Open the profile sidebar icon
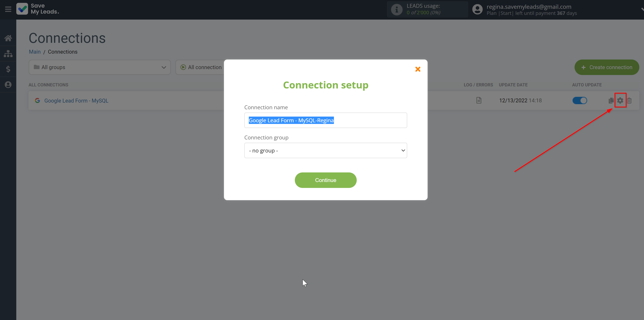This screenshot has width=644, height=320. (x=8, y=85)
